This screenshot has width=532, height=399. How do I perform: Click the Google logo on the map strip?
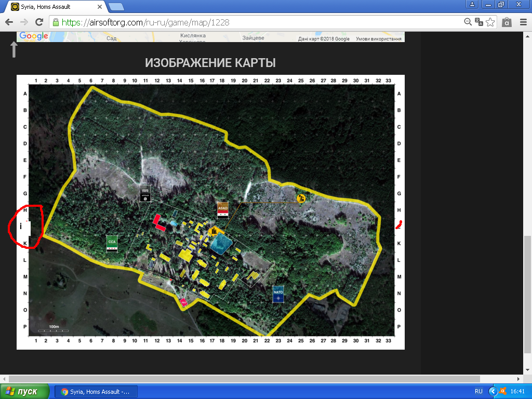point(34,36)
